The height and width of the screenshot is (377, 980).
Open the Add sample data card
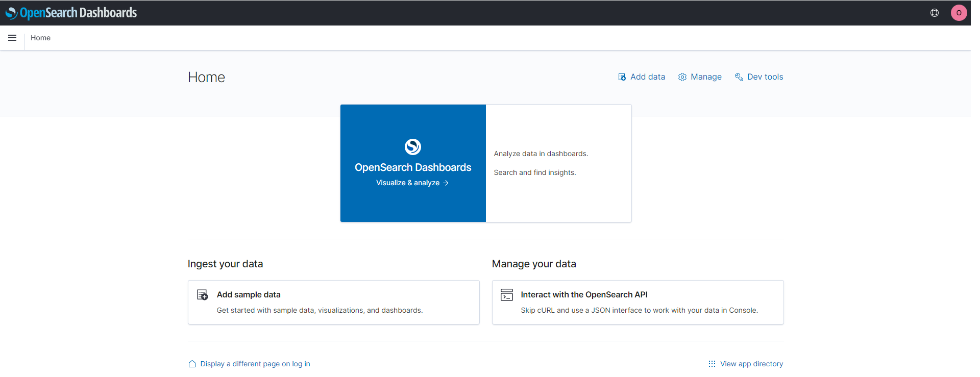point(334,302)
